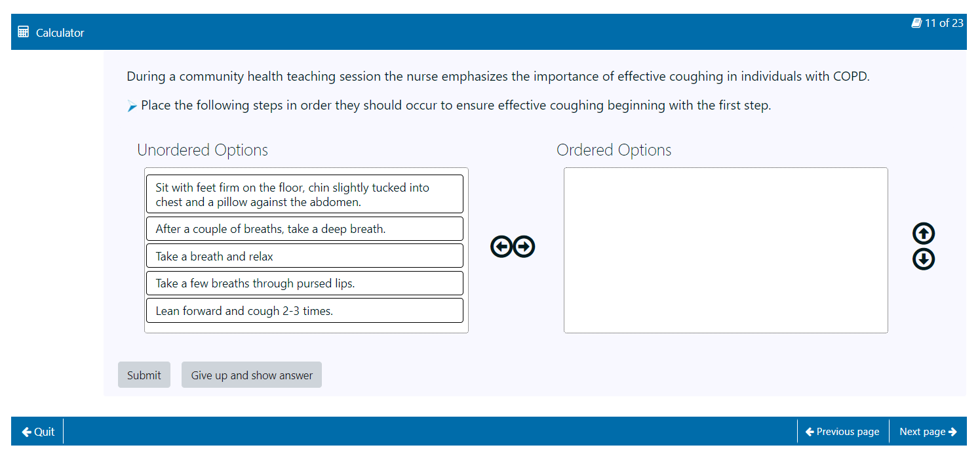Advance to the Next page
Viewport: 980px width, 458px height.
coord(928,431)
